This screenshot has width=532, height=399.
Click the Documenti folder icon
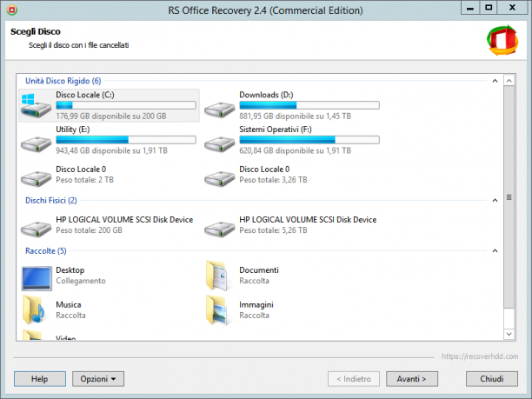click(x=217, y=276)
